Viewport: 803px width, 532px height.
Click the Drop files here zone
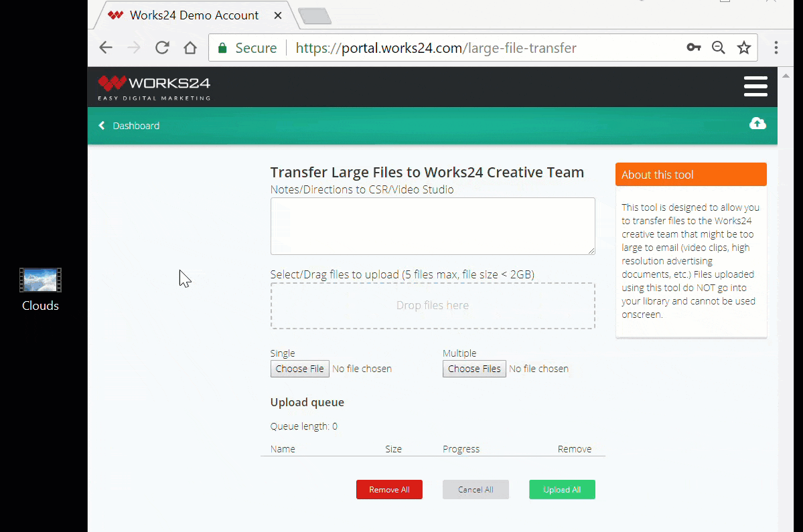pyautogui.click(x=432, y=306)
